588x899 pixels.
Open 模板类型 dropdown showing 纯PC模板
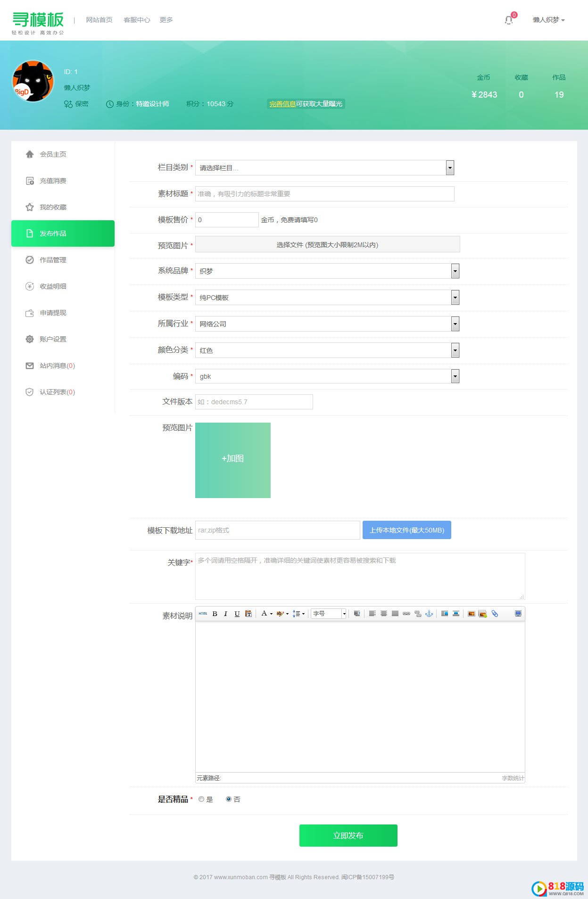[327, 297]
